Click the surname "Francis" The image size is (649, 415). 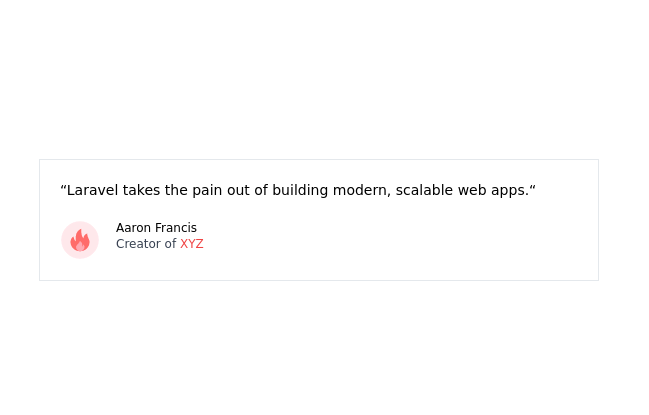pos(176,228)
